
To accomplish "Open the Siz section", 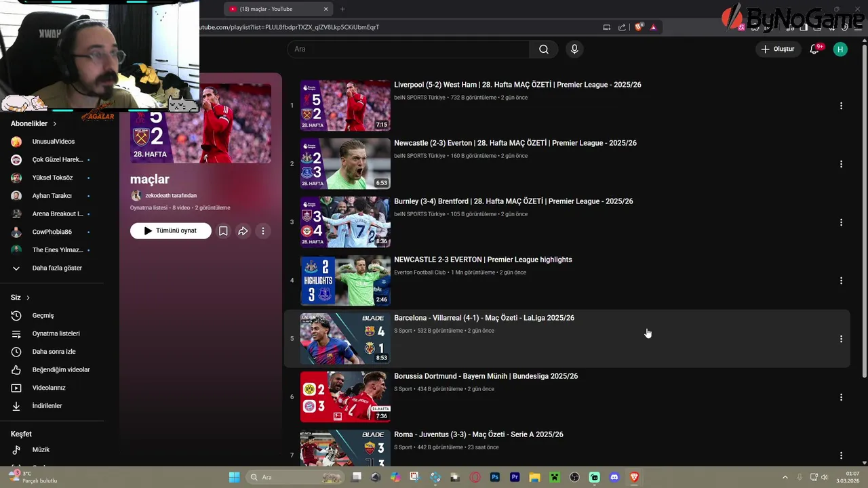I will tap(20, 298).
